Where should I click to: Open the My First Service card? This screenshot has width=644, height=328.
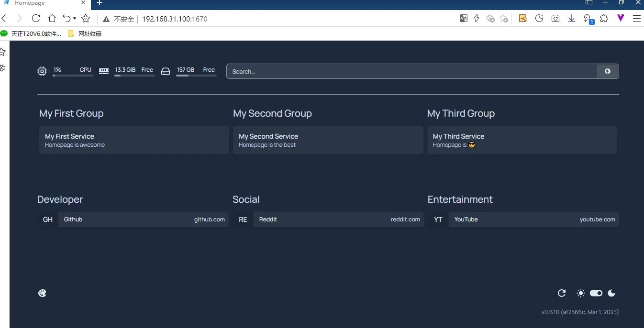(x=134, y=140)
